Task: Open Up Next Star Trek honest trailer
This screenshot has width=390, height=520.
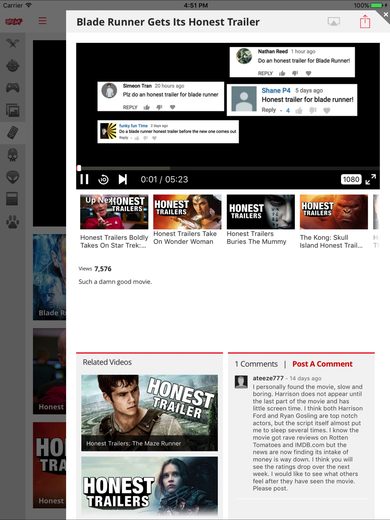Action: (114, 212)
